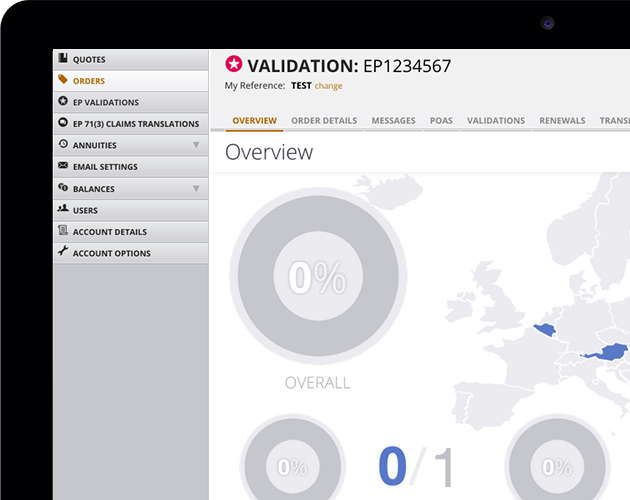The width and height of the screenshot is (630, 500).
Task: Click the Quotes book icon in sidebar
Action: pos(64,59)
